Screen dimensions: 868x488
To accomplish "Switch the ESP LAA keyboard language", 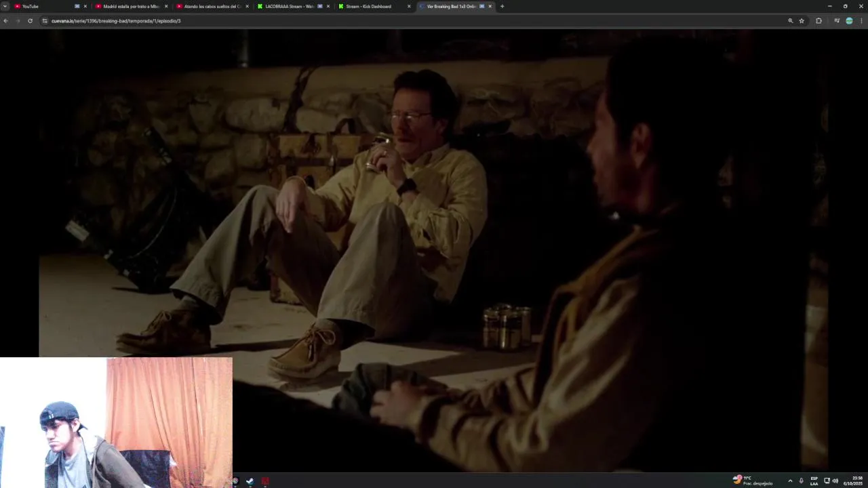I will (x=814, y=481).
